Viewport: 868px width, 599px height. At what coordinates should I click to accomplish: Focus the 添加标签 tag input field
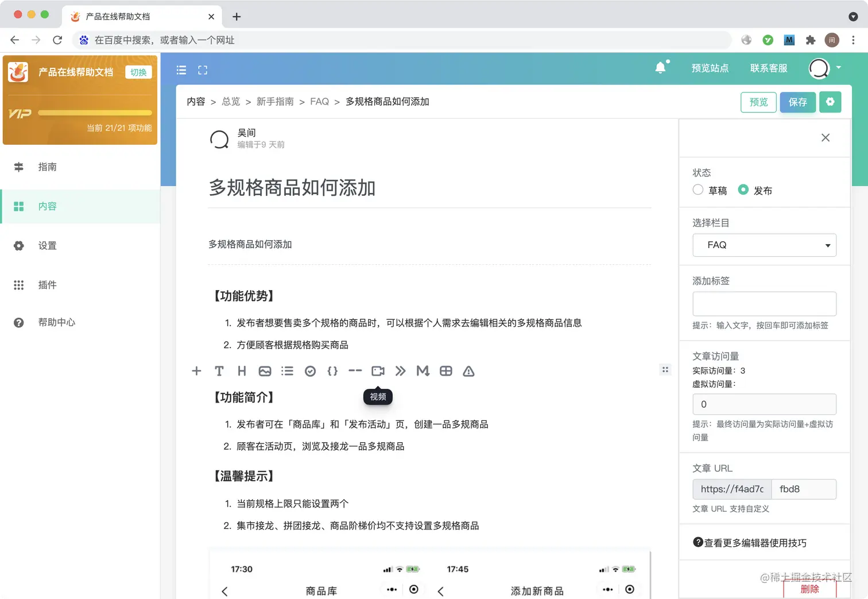coord(764,304)
